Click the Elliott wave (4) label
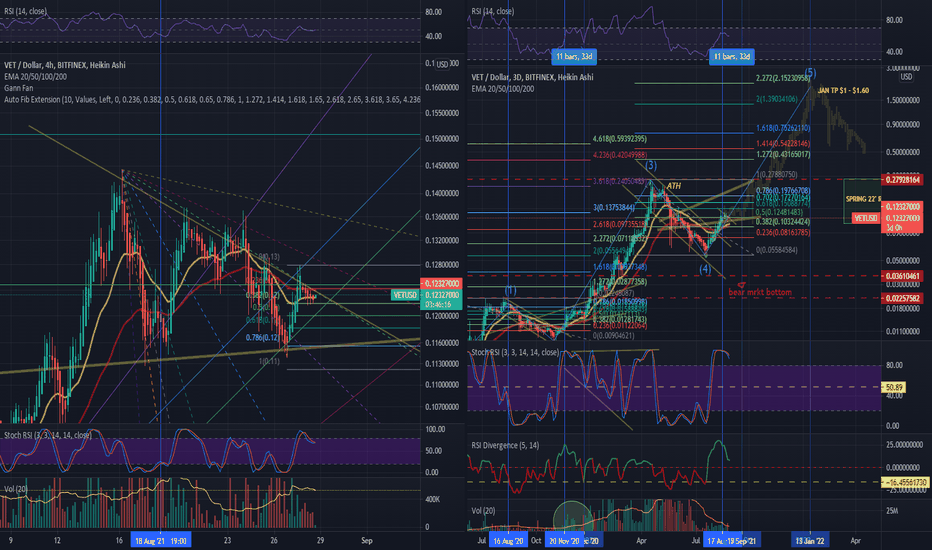Screen dimensions: 932x550 [x=704, y=269]
